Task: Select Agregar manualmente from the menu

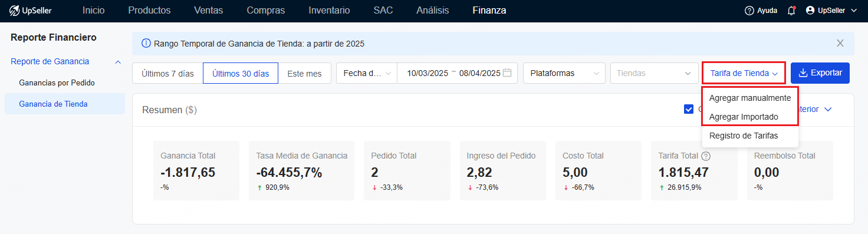Action: point(750,98)
